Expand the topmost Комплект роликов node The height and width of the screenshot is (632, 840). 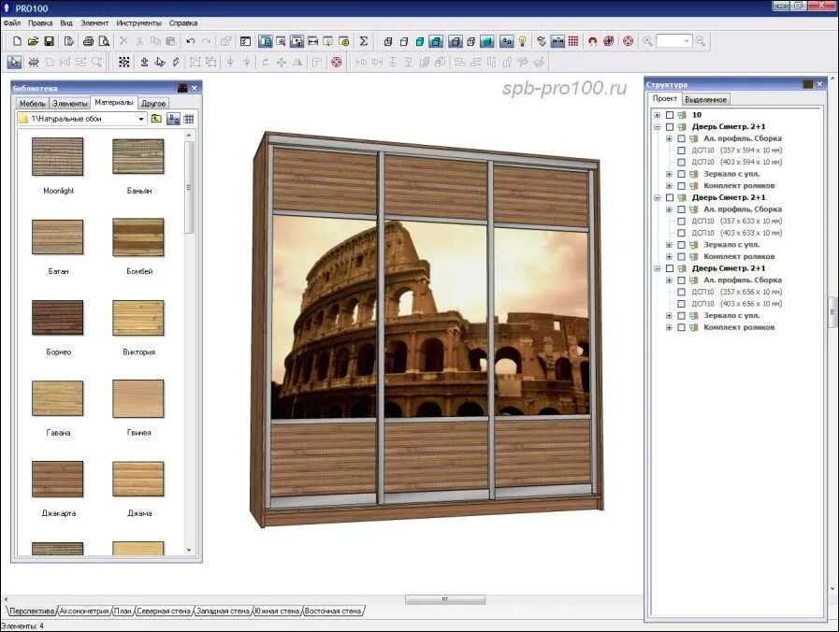[x=669, y=186]
